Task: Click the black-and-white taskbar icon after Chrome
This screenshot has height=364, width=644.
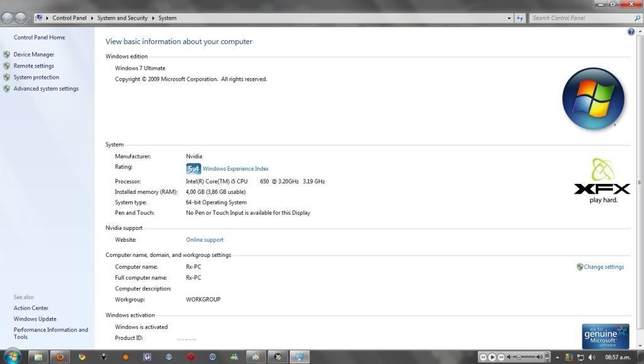Action: coord(104,357)
